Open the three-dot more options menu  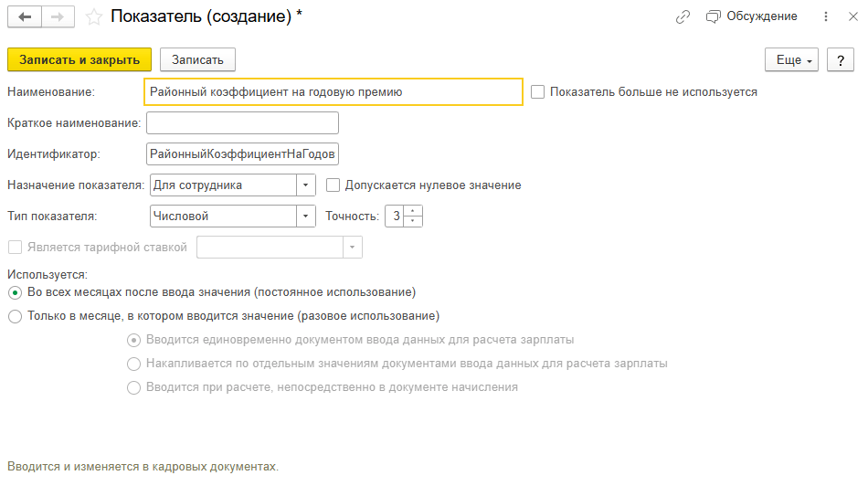coord(826,16)
